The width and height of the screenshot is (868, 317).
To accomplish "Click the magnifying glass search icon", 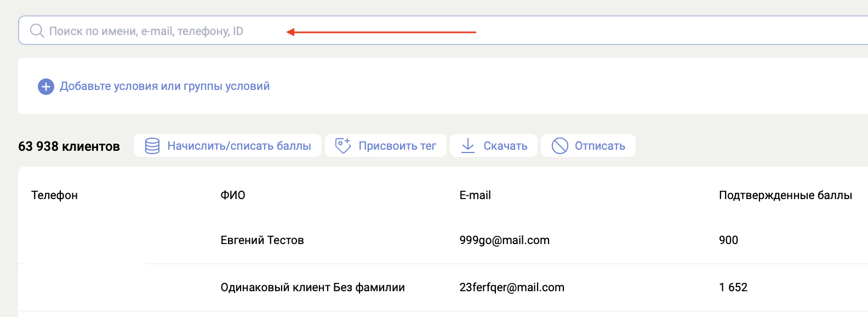I will 37,31.
